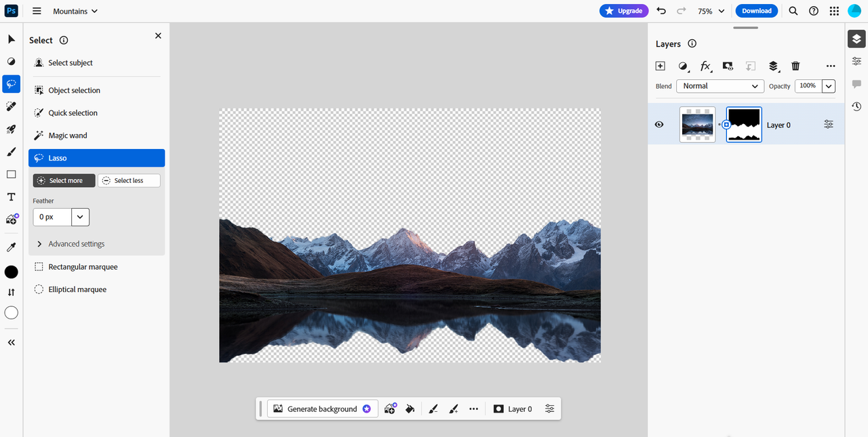868x437 pixels.
Task: Open the Photoshop home logo
Action: click(x=12, y=11)
